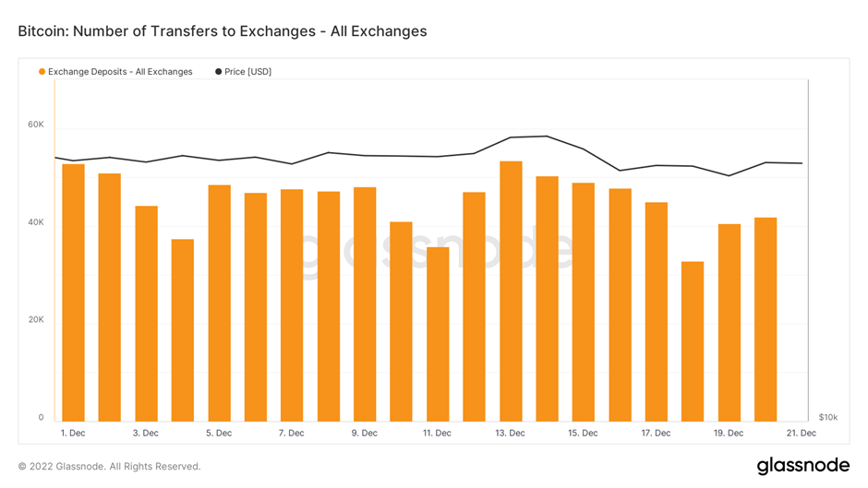Click the chart title about Transfers to Exchanges

(x=223, y=31)
